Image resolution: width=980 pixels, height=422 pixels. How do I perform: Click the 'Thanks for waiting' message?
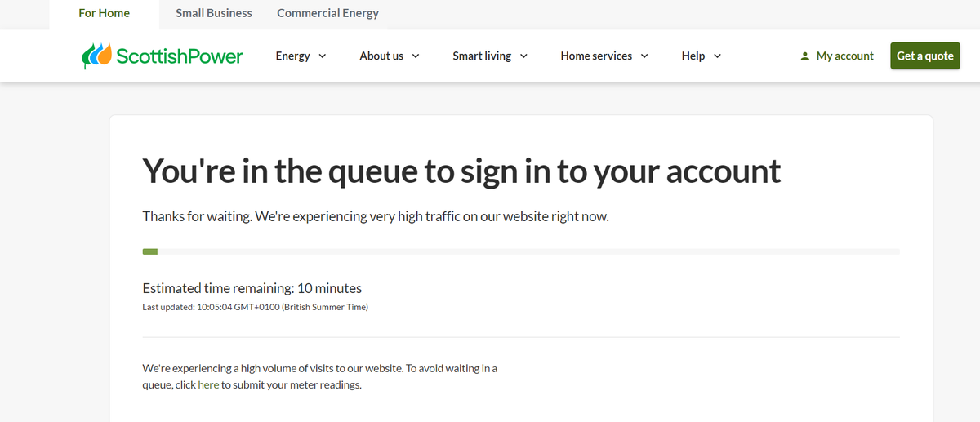pos(376,216)
